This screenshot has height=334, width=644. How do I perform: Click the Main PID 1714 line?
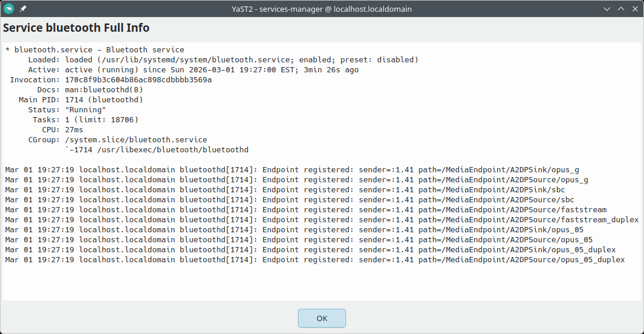(104, 100)
